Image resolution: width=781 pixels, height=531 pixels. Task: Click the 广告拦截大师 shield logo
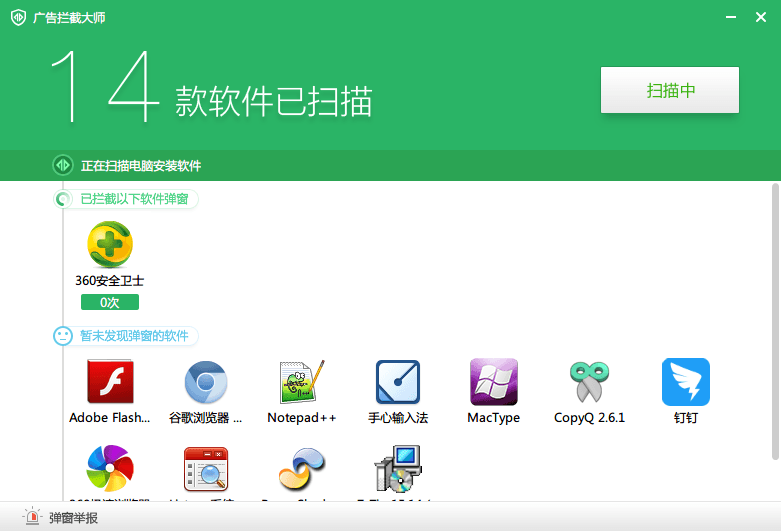point(17,17)
